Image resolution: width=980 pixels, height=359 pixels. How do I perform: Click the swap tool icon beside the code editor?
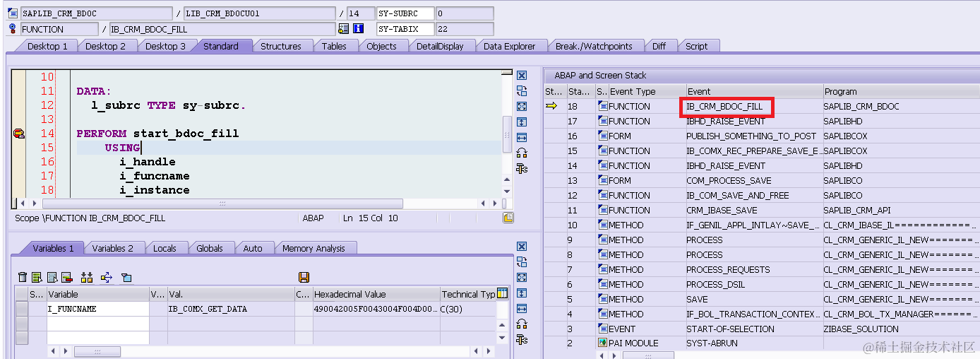pyautogui.click(x=522, y=90)
